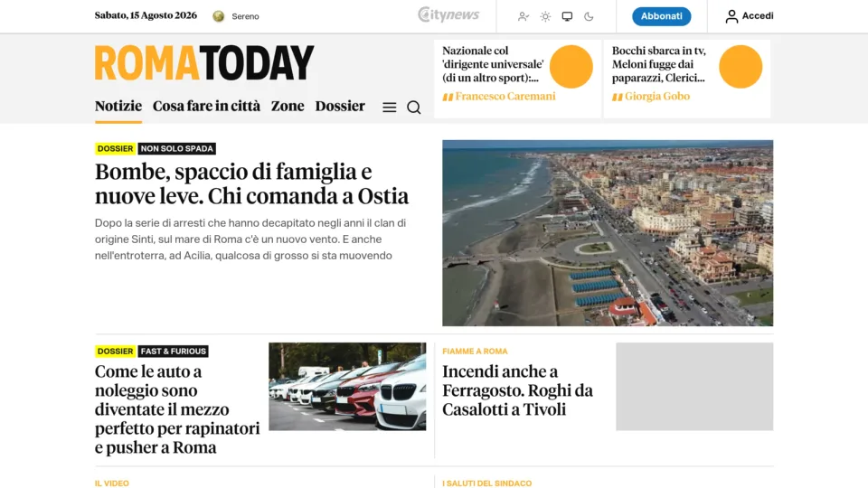868x488 pixels.
Task: Open the Accedi login link
Action: click(x=758, y=16)
